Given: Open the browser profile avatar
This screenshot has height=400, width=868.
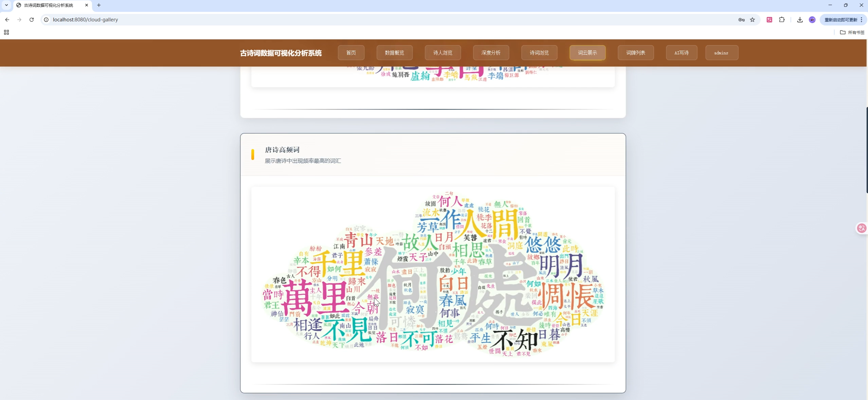Looking at the screenshot, I should [812, 20].
